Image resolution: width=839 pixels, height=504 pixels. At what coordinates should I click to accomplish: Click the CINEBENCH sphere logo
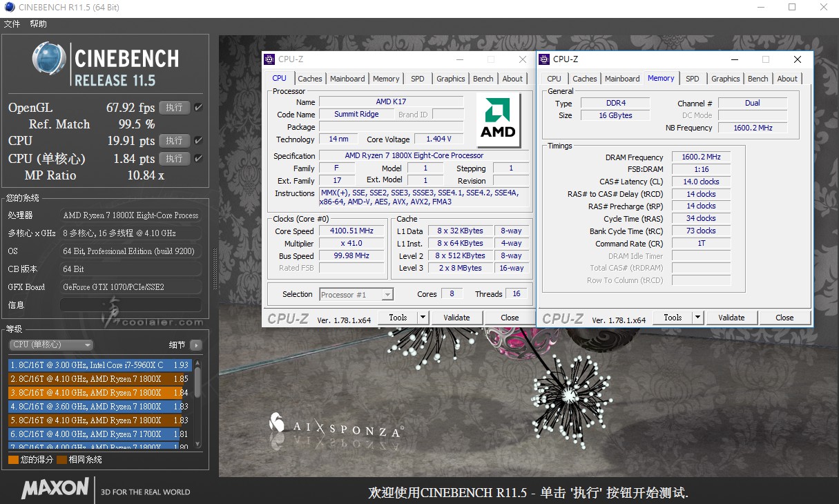coord(50,59)
